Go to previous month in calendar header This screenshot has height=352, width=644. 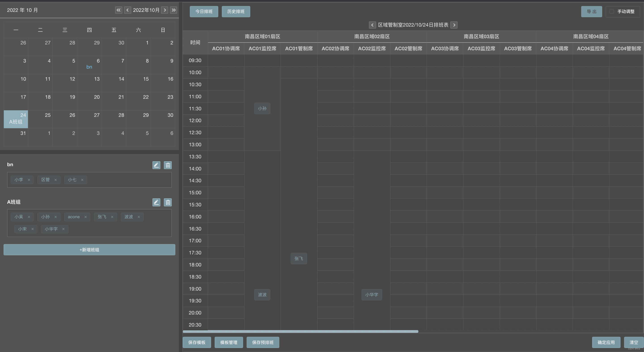tap(127, 10)
